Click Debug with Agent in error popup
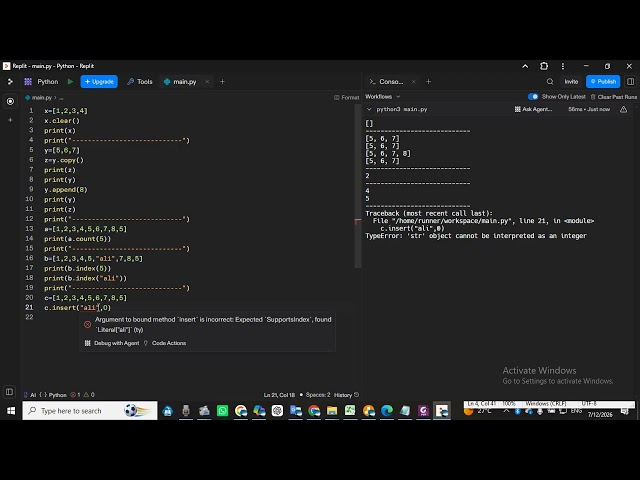The image size is (640, 480). tap(112, 343)
